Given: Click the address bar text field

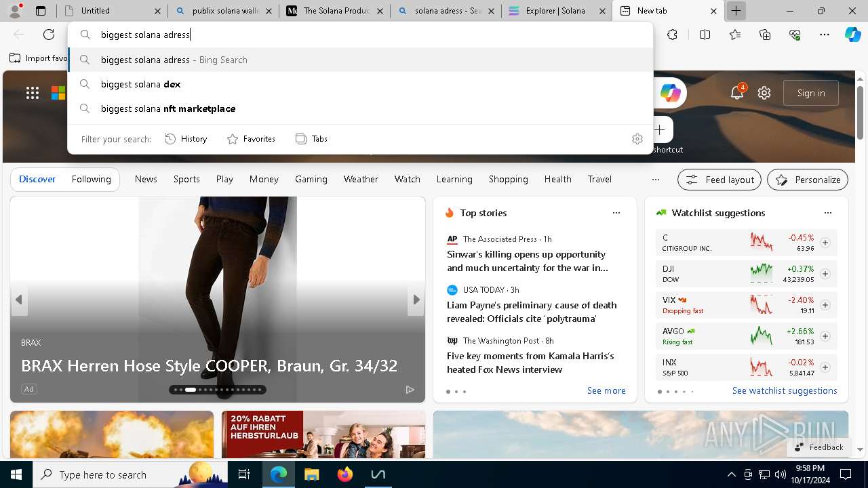Looking at the screenshot, I should point(360,35).
